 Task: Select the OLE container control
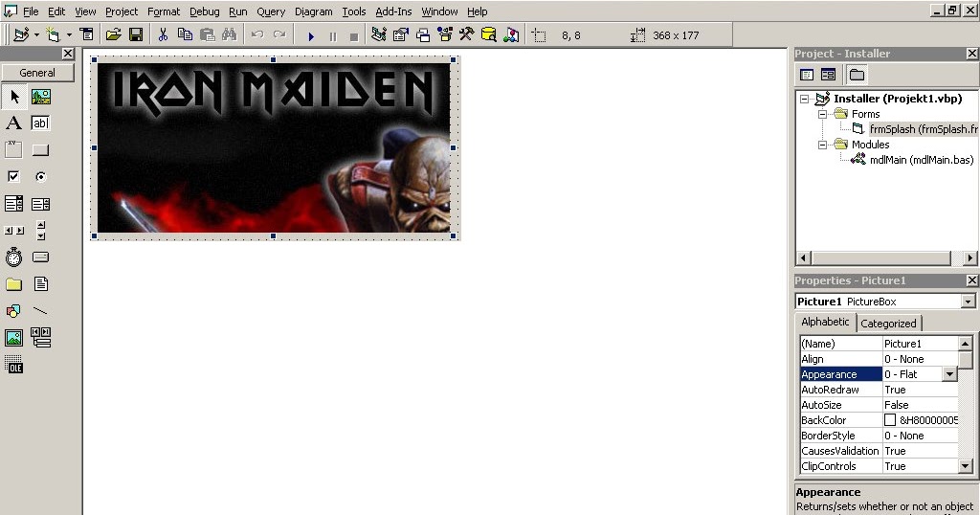pos(13,365)
